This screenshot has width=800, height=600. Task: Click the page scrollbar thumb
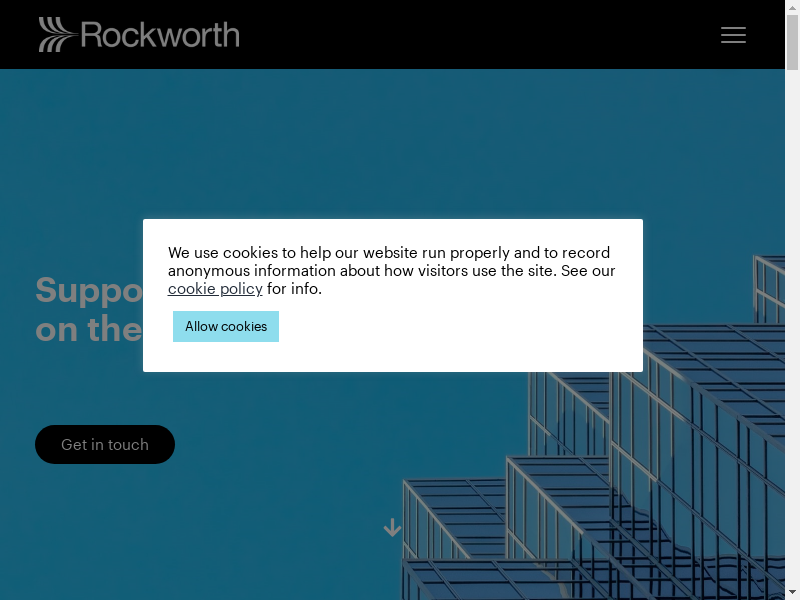click(792, 40)
